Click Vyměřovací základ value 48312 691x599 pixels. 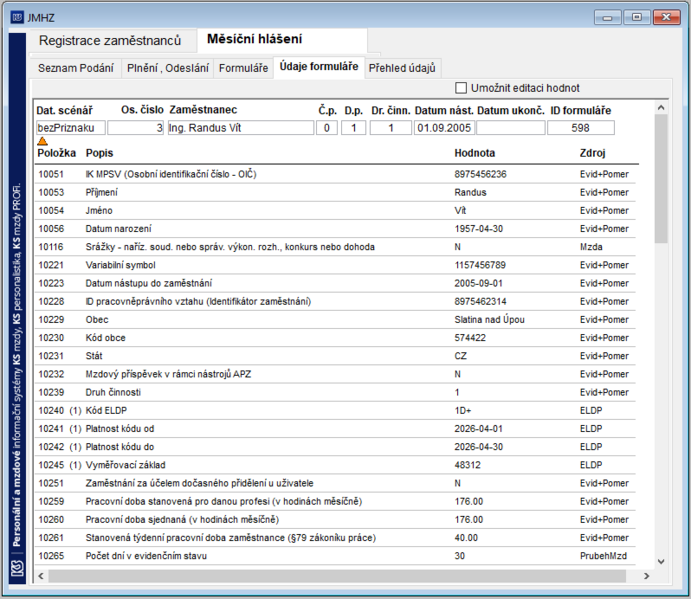pos(468,465)
